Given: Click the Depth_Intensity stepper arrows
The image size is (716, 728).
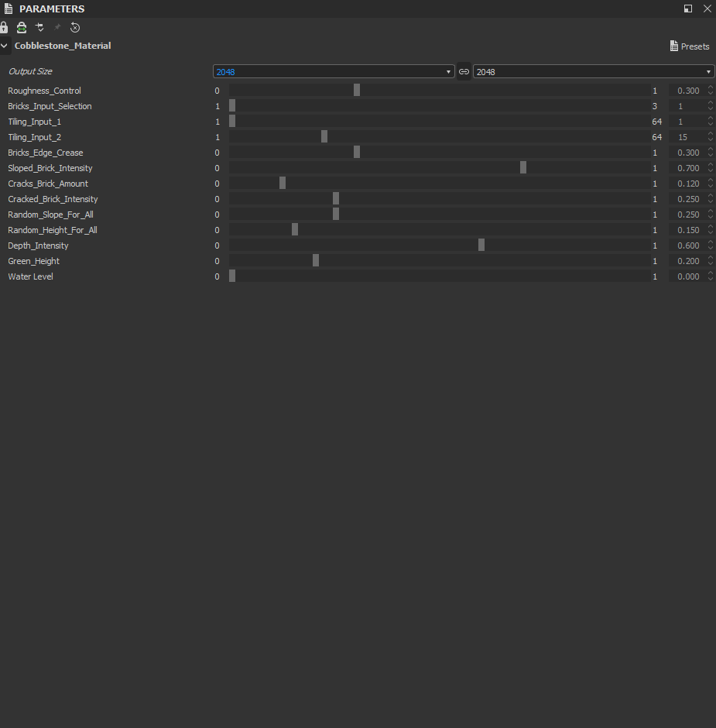Looking at the screenshot, I should pos(711,246).
